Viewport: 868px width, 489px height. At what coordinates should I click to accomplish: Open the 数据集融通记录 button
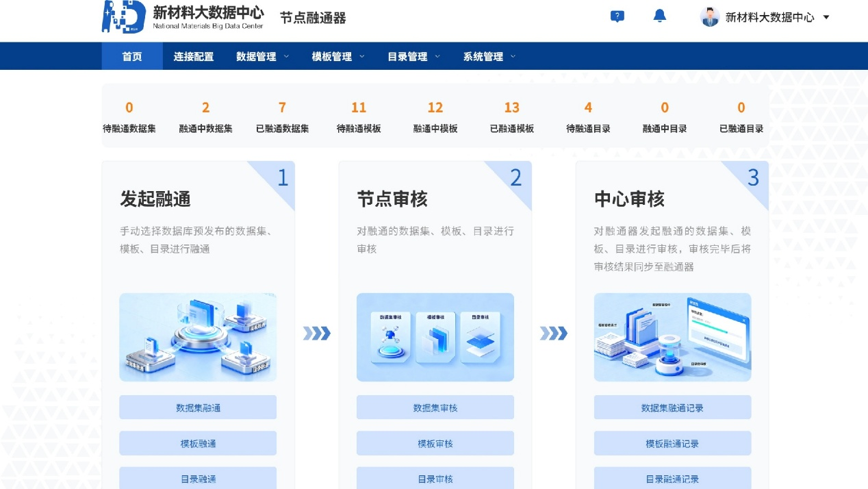[x=672, y=407]
